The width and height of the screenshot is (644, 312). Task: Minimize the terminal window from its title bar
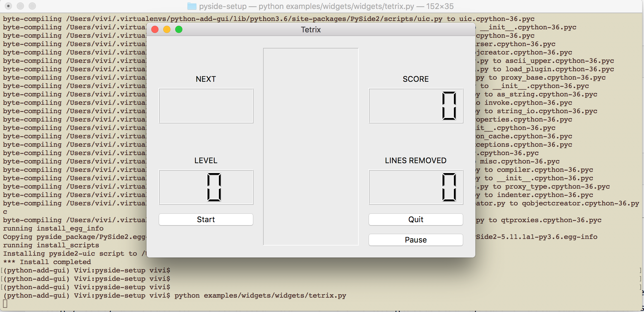[x=20, y=6]
